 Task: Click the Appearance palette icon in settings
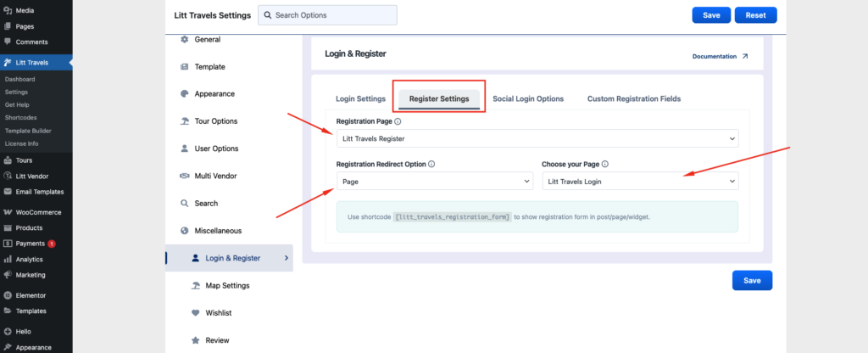point(185,94)
